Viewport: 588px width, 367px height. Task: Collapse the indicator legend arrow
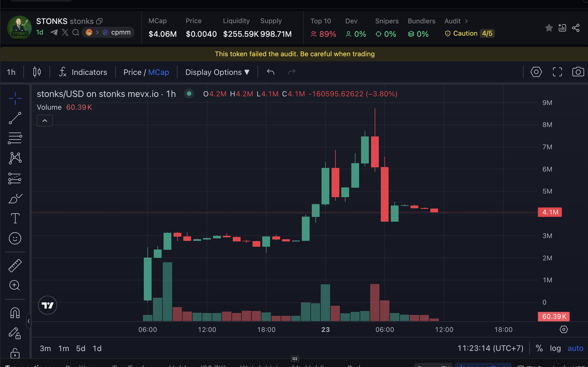tap(45, 121)
